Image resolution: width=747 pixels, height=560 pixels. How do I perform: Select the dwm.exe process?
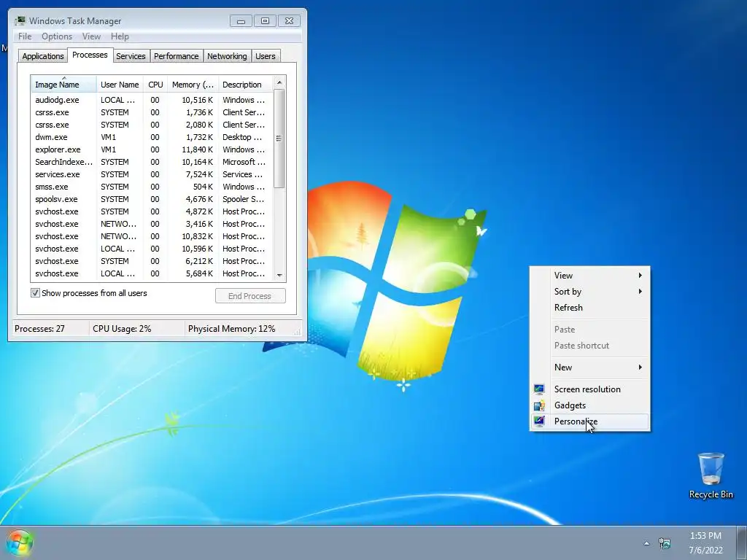[x=152, y=137]
